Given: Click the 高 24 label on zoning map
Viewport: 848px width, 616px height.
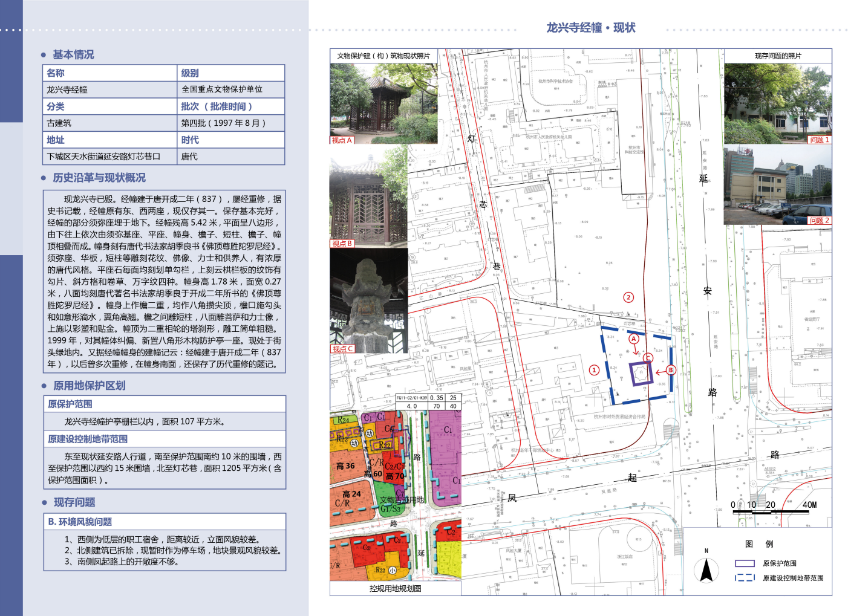Looking at the screenshot, I should [x=351, y=494].
